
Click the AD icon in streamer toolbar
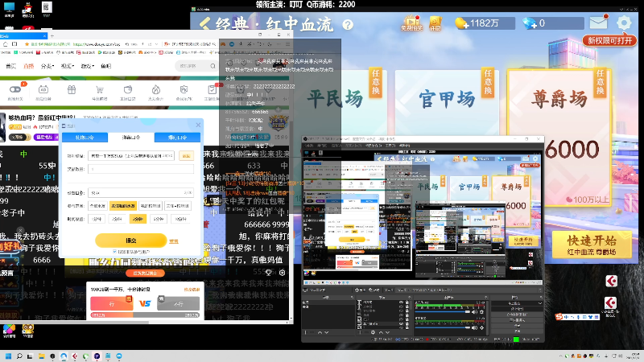(43, 90)
